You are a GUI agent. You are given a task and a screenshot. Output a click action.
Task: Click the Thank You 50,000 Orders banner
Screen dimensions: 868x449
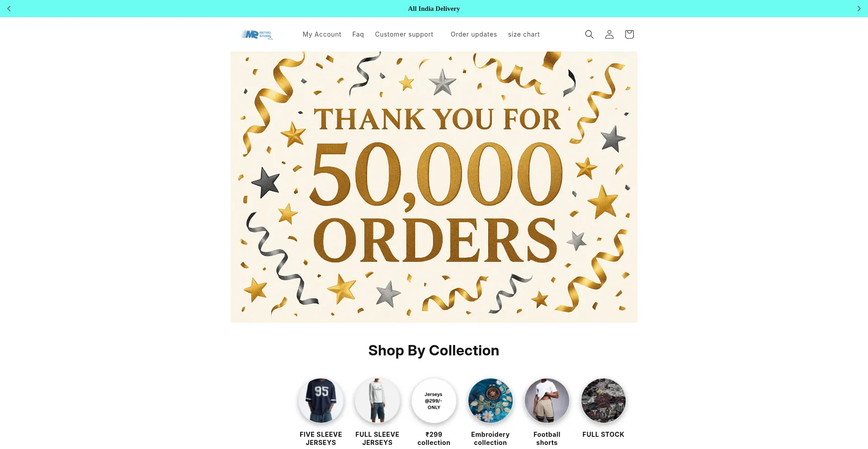434,187
